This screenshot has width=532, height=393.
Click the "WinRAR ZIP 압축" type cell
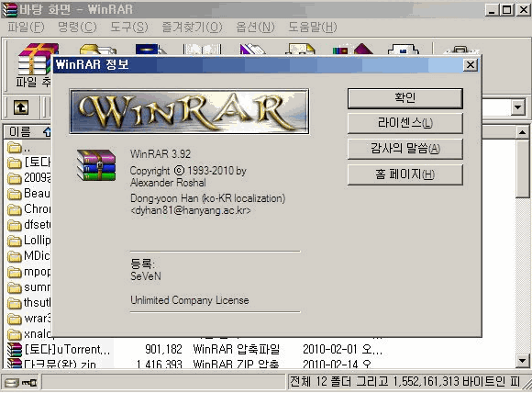(x=236, y=365)
